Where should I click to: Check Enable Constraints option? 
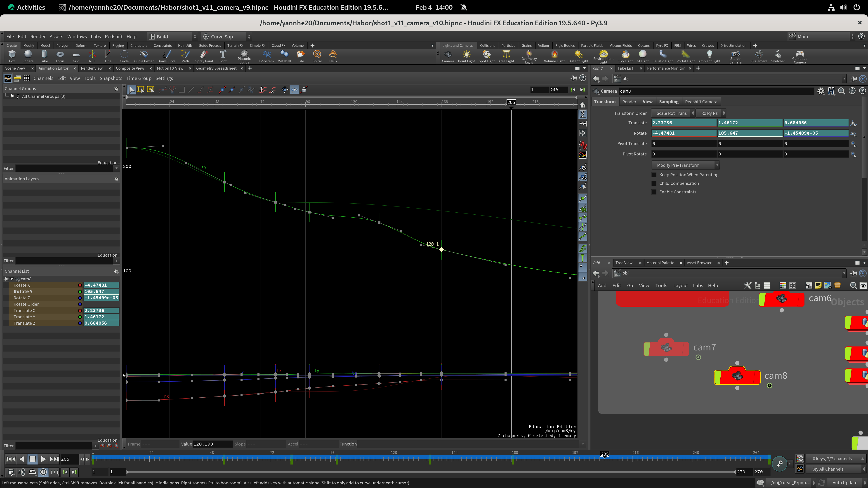pyautogui.click(x=654, y=192)
